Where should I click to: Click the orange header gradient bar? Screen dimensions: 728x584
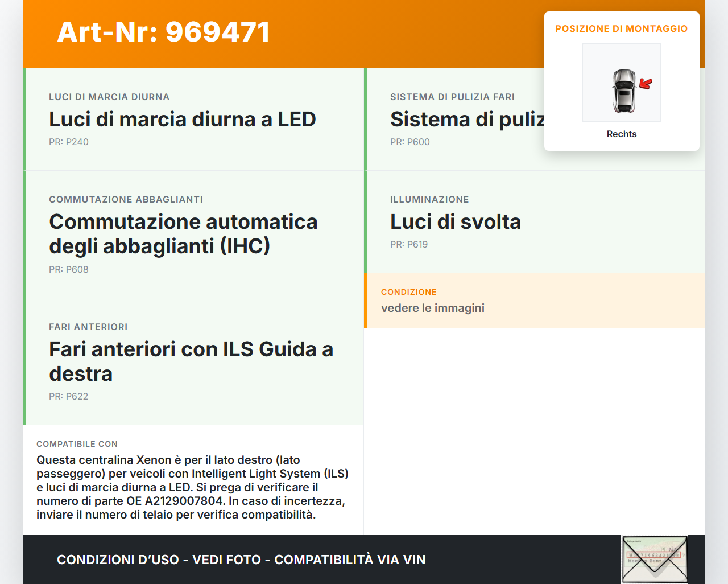coord(364,33)
